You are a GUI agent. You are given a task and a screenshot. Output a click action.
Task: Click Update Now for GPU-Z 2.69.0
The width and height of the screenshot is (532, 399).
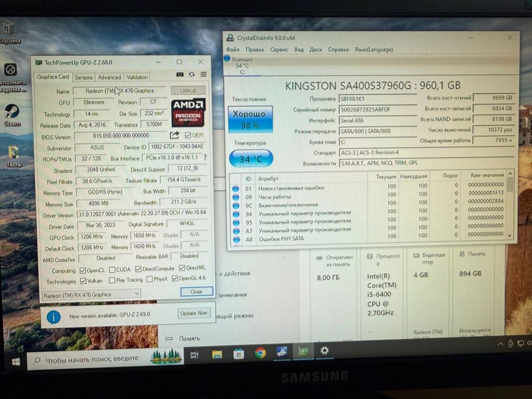193,313
